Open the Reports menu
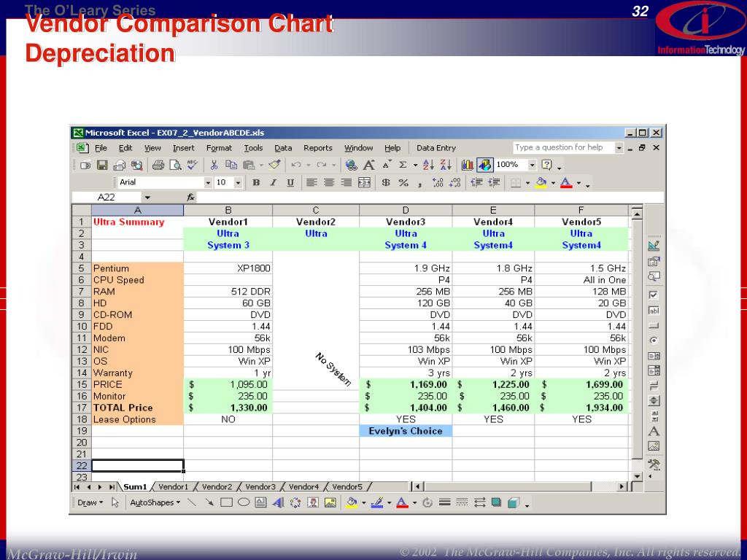 coord(318,148)
